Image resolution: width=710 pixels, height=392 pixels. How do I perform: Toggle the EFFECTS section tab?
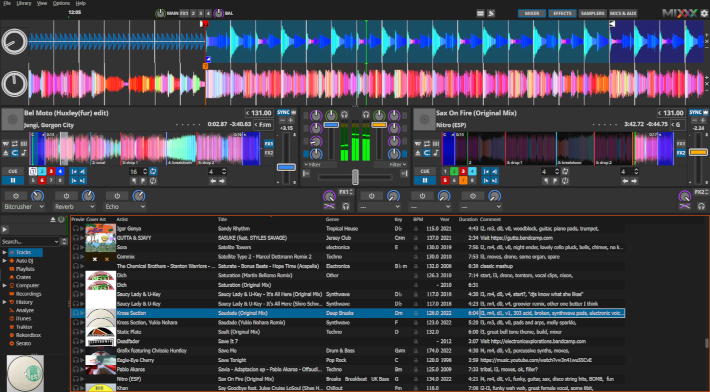tap(562, 14)
